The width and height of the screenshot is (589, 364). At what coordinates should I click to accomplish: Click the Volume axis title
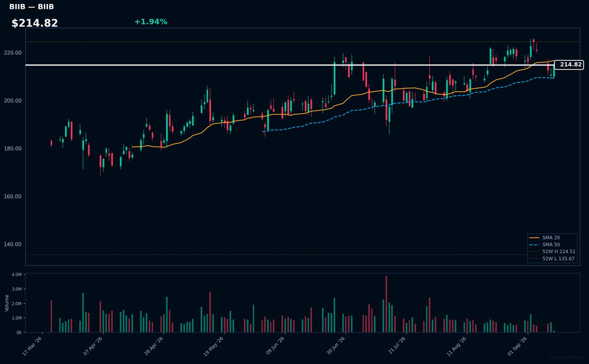point(7,303)
